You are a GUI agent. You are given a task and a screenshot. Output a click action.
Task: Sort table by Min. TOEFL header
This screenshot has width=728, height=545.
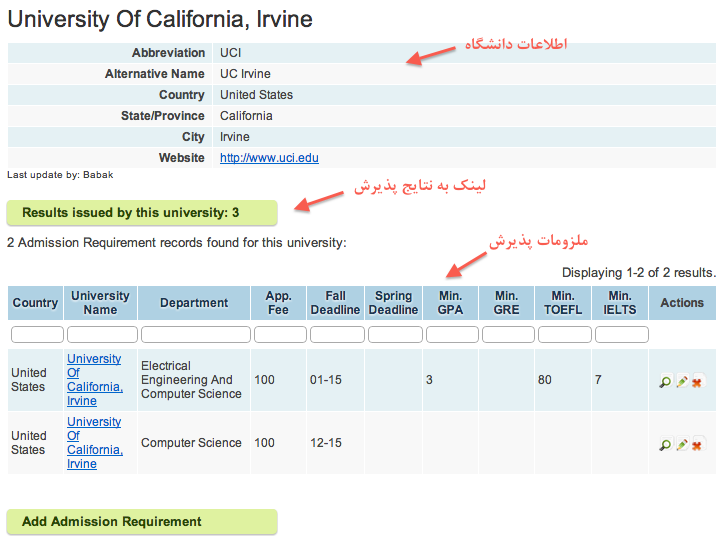563,303
